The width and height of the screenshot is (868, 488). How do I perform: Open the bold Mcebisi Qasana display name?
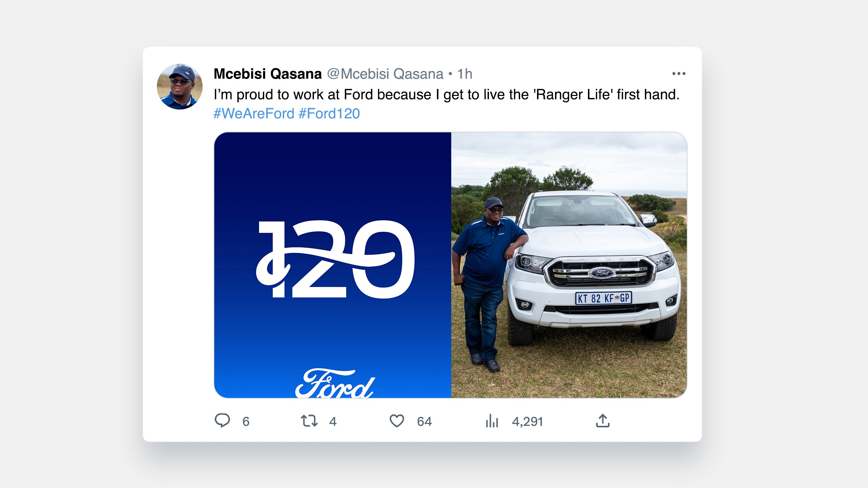click(268, 74)
